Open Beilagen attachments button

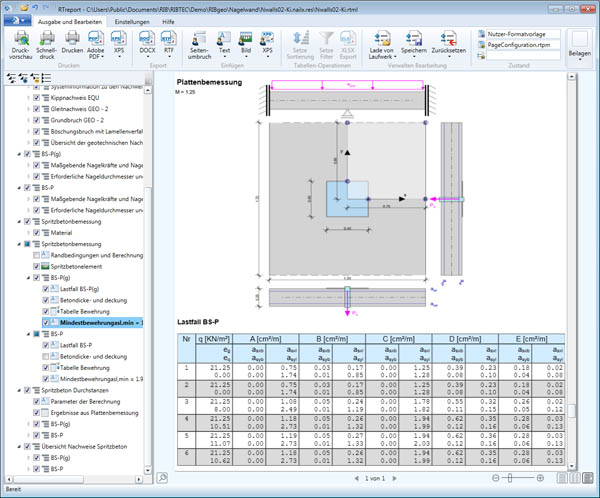coord(579,46)
